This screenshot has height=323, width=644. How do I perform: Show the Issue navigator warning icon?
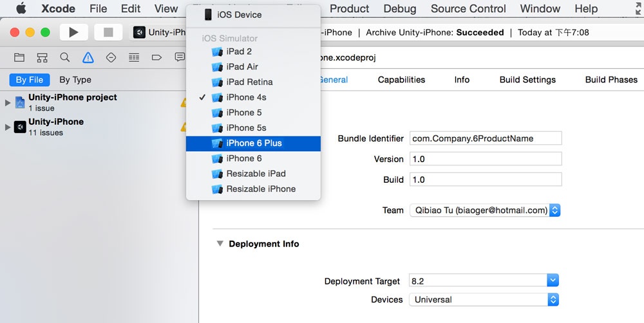(88, 57)
